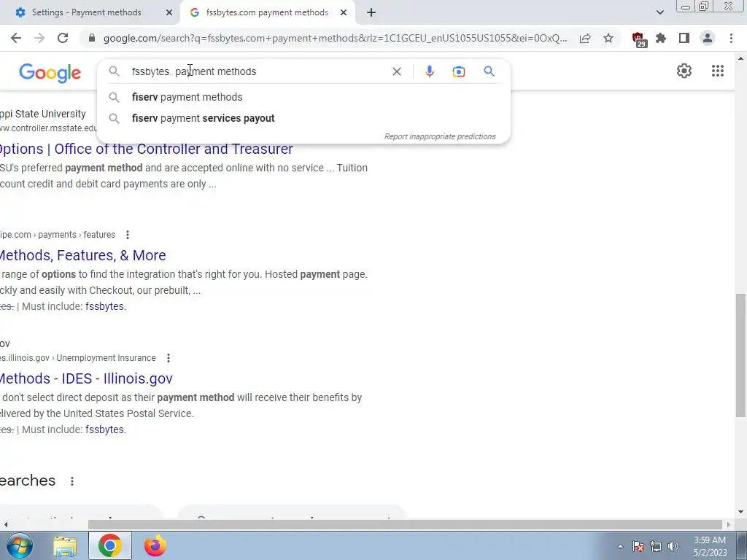Open the related searches three-dot menu
Viewport: 747px width, 560px height.
pyautogui.click(x=72, y=481)
